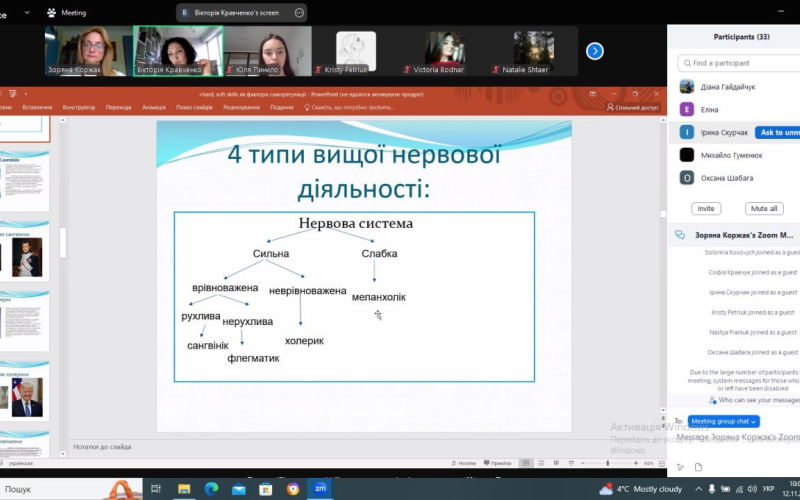Screen dimensions: 800x500
Task: Click the zoom in plus icon
Action: point(636,463)
